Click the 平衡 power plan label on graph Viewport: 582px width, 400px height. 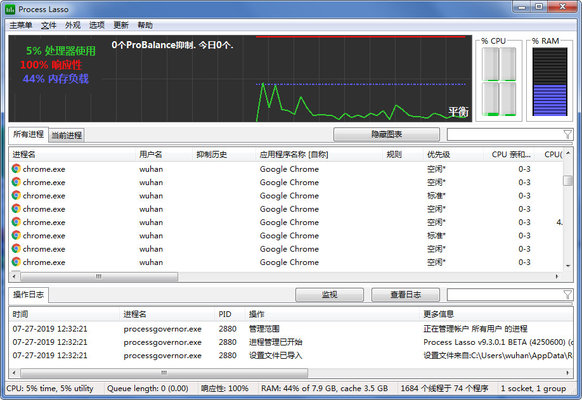(458, 112)
